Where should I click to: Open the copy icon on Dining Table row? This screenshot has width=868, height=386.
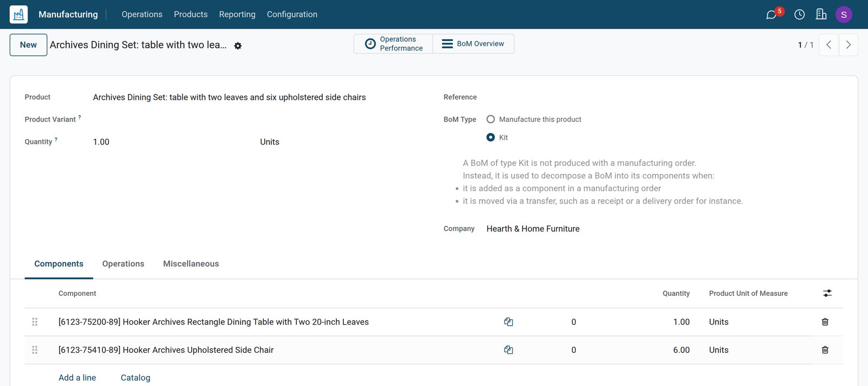[x=508, y=322]
